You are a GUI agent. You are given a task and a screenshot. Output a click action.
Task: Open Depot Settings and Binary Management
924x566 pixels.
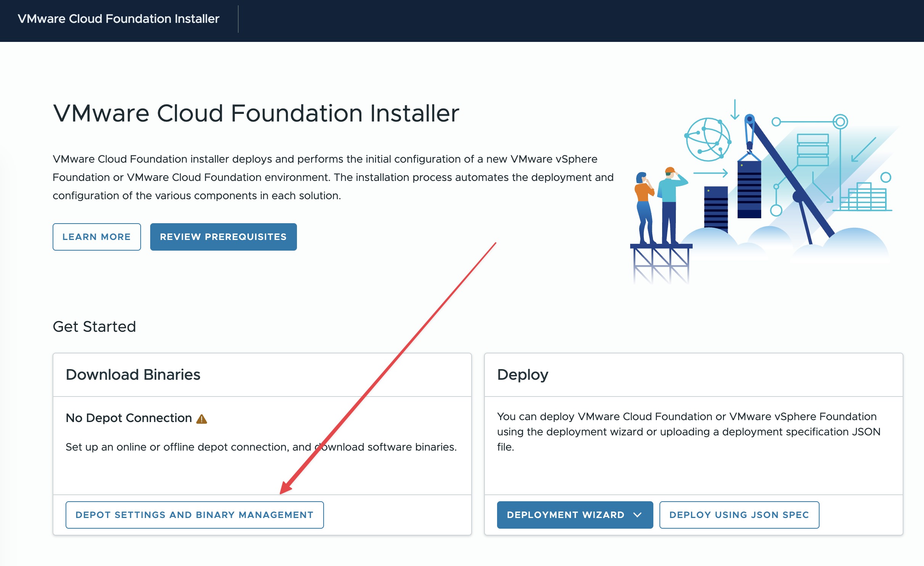tap(194, 515)
